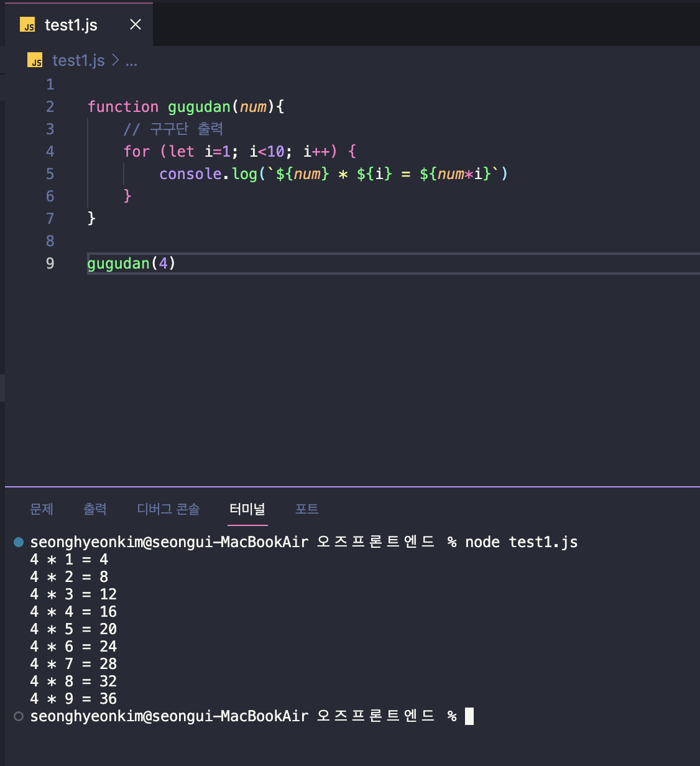The width and height of the screenshot is (700, 766).
Task: Click the 'for' keyword on line 4
Action: click(137, 152)
